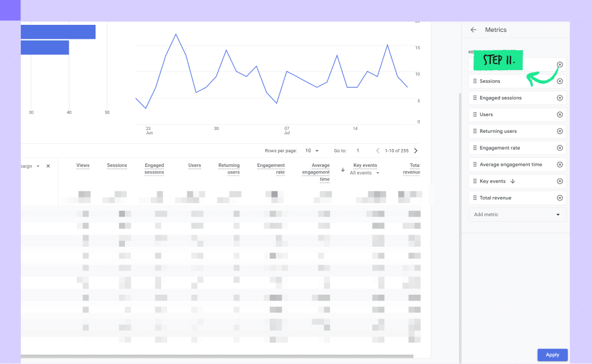The image size is (592, 364).
Task: Sort by the Total revenue column header
Action: (x=411, y=169)
